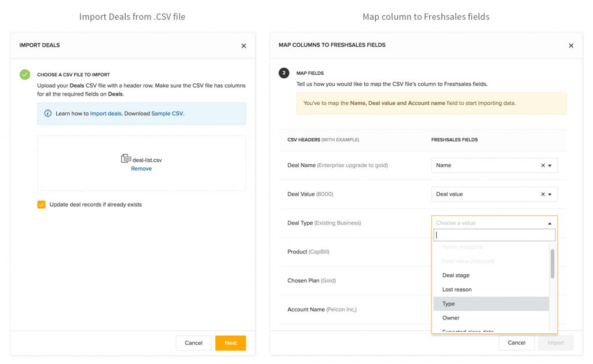Collapse the Deal Type dropdown arrow

tap(550, 223)
